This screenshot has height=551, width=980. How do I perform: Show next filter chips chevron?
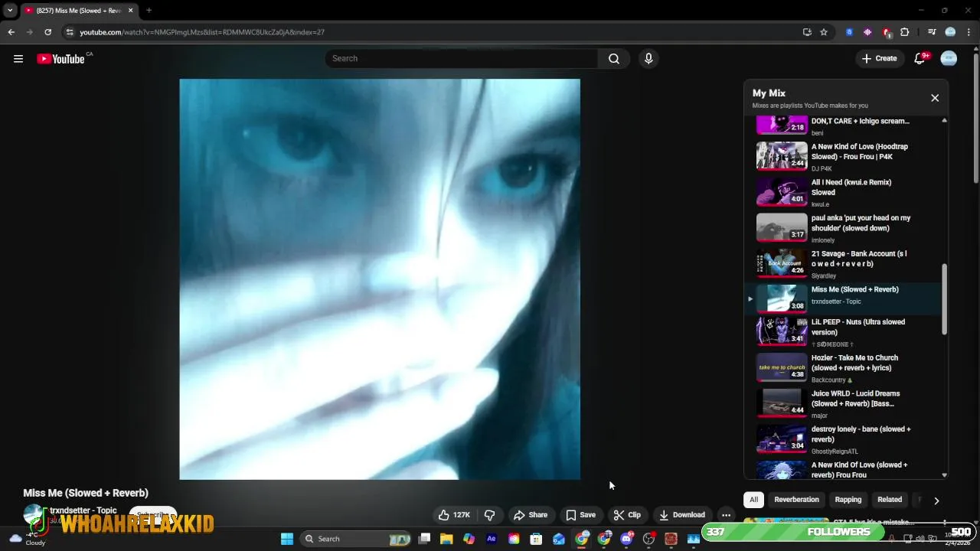[936, 500]
